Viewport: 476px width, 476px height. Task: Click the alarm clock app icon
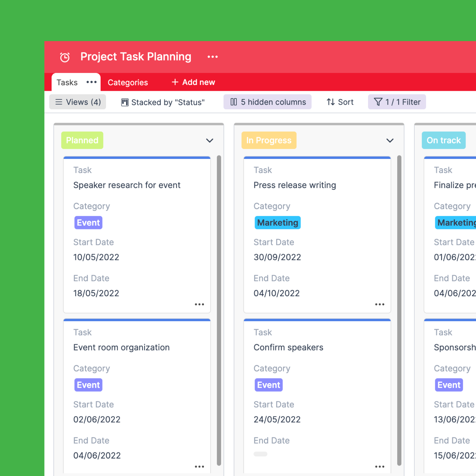point(64,57)
